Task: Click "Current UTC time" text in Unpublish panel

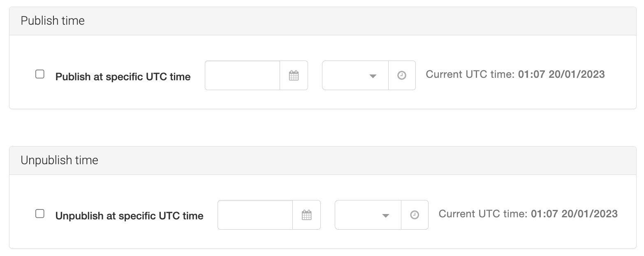Action: click(x=482, y=214)
